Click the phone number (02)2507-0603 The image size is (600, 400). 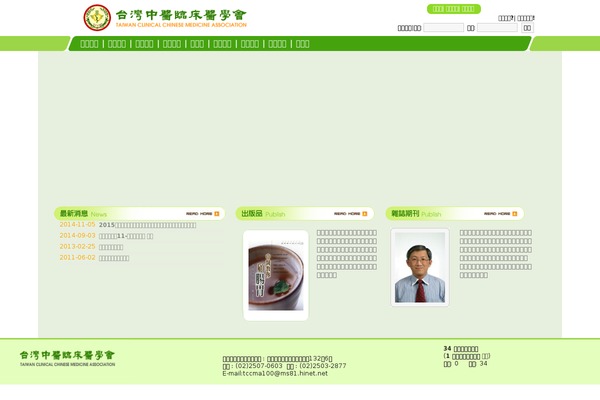(259, 366)
